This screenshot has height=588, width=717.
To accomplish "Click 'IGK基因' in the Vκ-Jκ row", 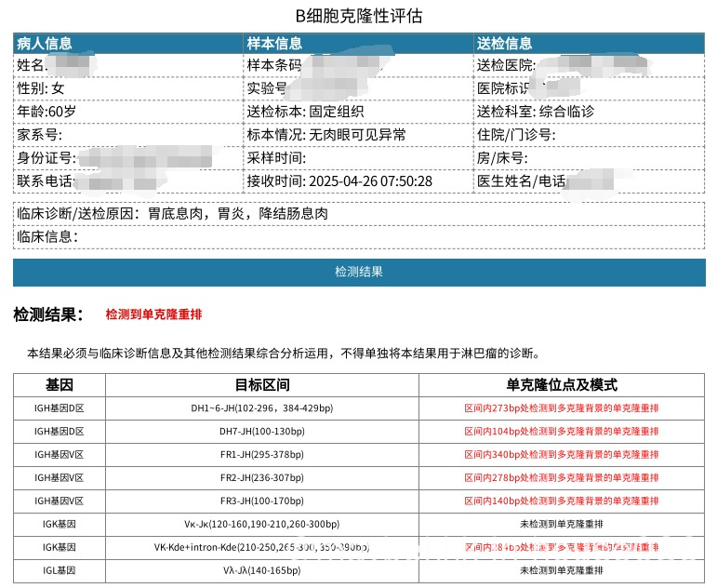I will pos(60,525).
